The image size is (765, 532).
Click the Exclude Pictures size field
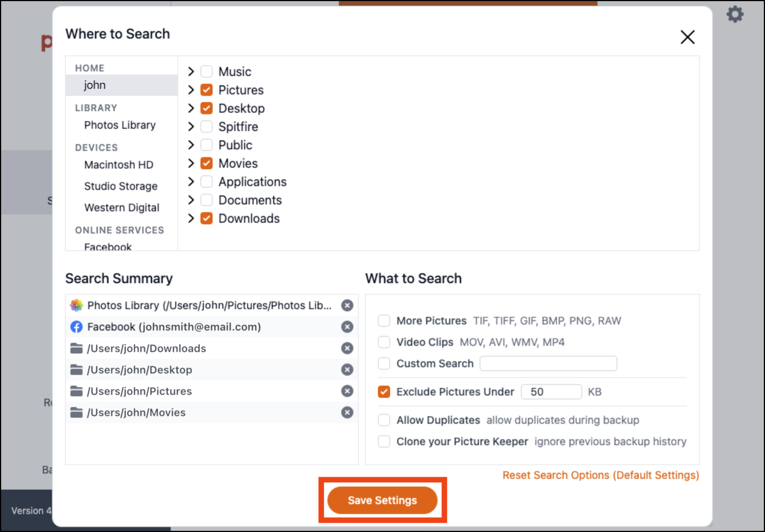[x=551, y=392]
